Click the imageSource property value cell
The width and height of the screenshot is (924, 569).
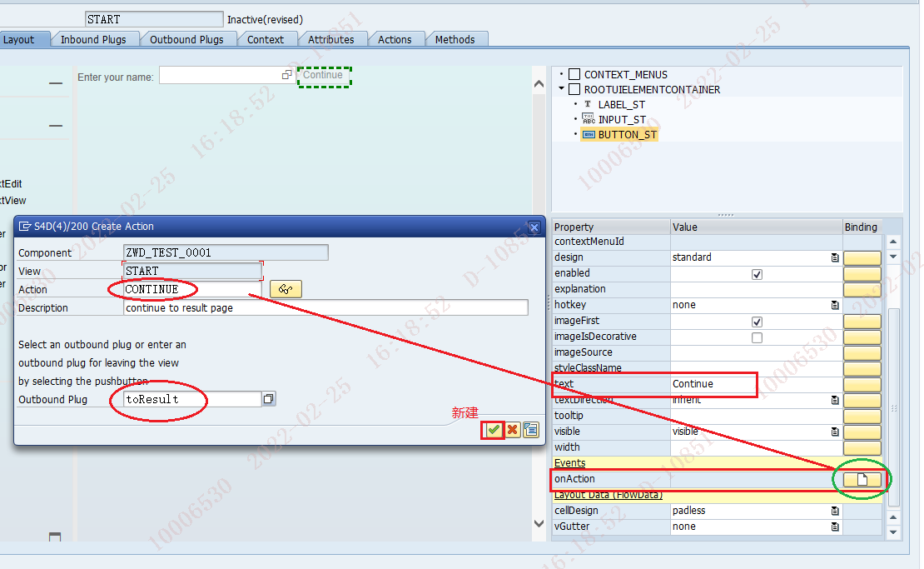pyautogui.click(x=756, y=352)
